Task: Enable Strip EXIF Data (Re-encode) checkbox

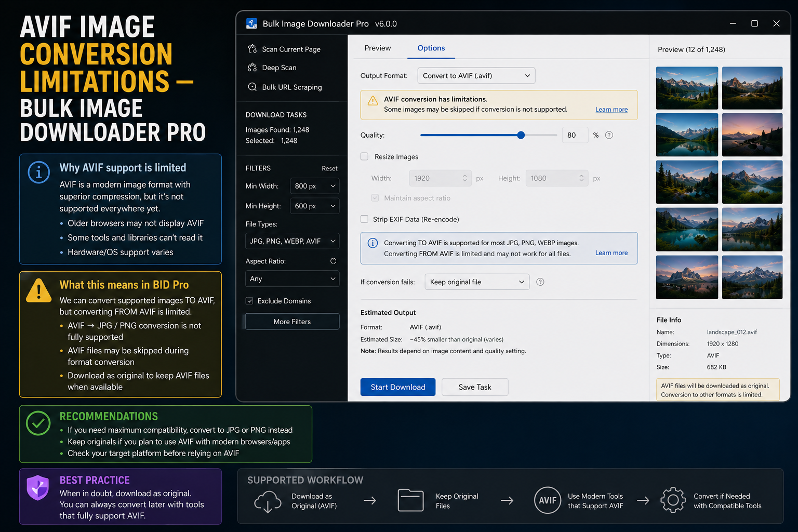Action: 365,219
